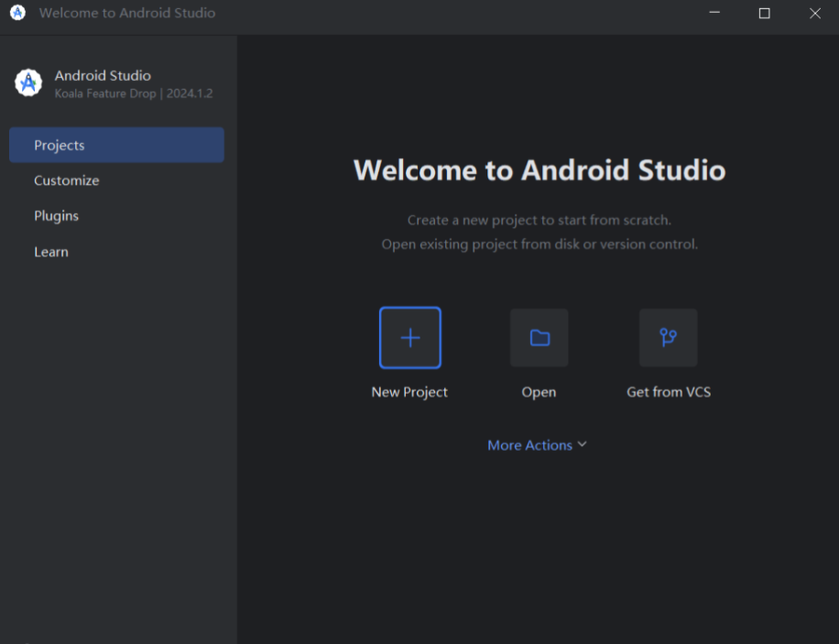Expand the More Actions chevron

tap(582, 444)
